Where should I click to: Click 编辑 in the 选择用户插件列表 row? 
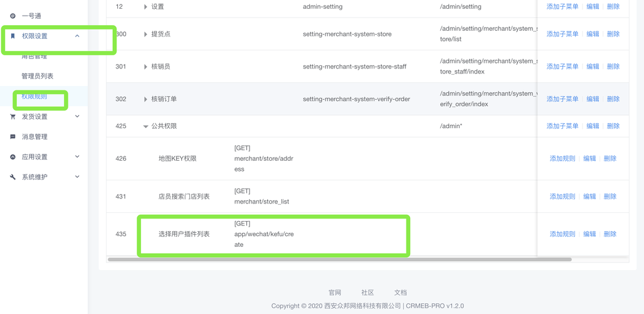tap(589, 234)
